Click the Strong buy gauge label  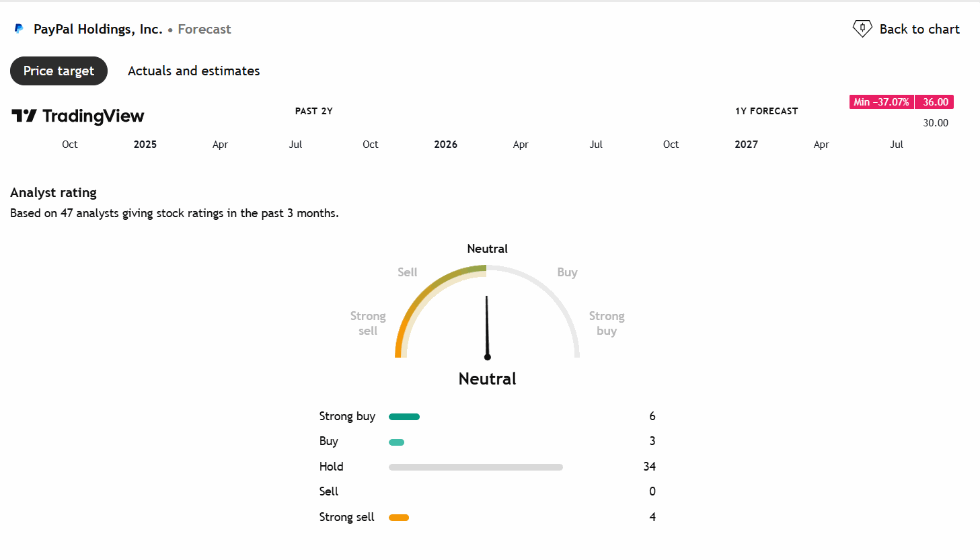point(607,323)
